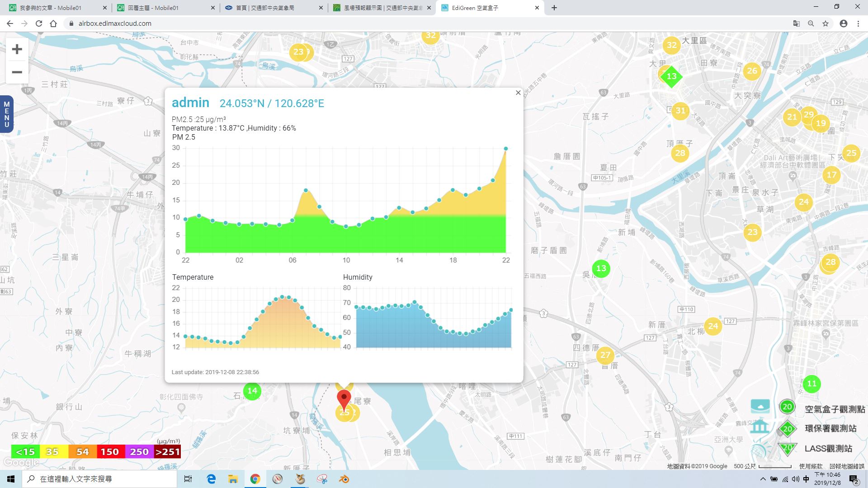Viewport: 868px width, 488px height.
Task: Toggle the 中 input method indicator
Action: click(x=806, y=479)
